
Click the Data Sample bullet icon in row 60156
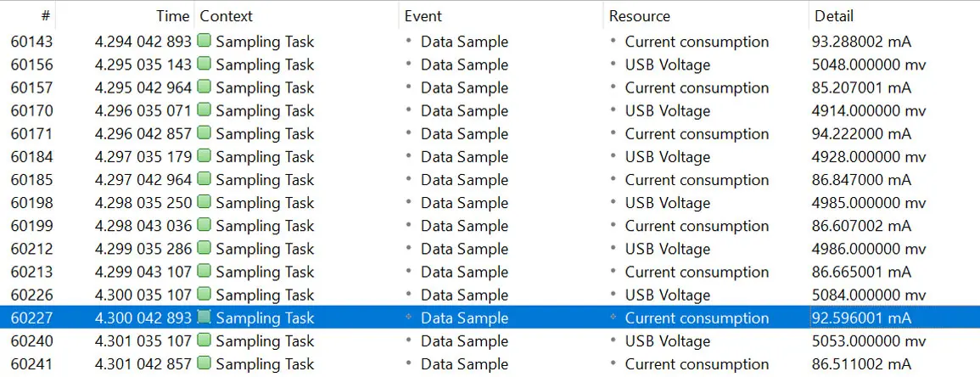pos(408,64)
